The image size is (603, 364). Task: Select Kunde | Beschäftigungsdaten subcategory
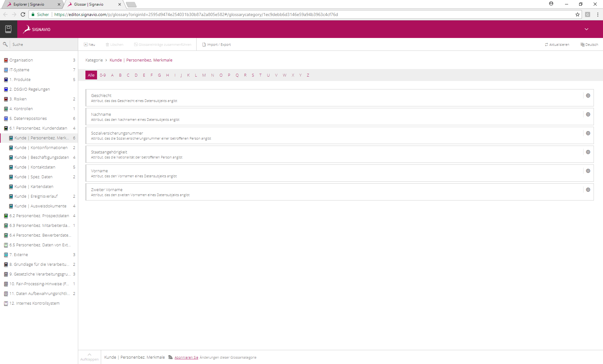(x=39, y=158)
